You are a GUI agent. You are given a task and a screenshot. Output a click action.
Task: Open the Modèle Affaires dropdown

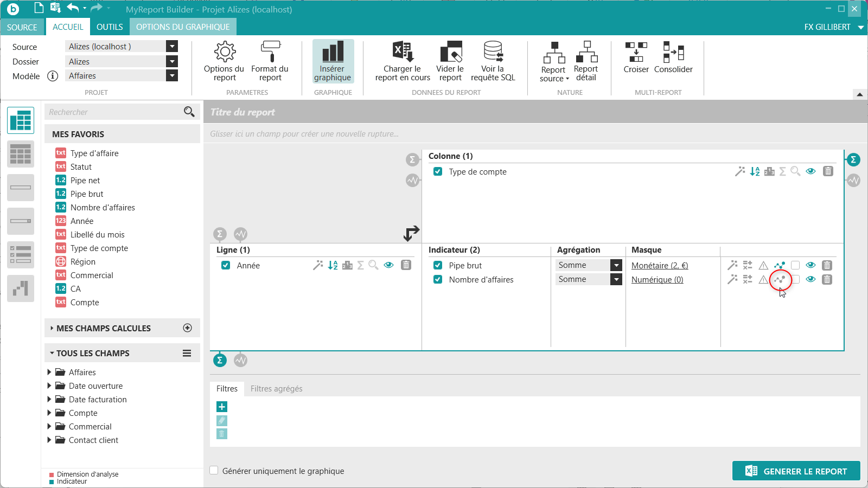172,76
